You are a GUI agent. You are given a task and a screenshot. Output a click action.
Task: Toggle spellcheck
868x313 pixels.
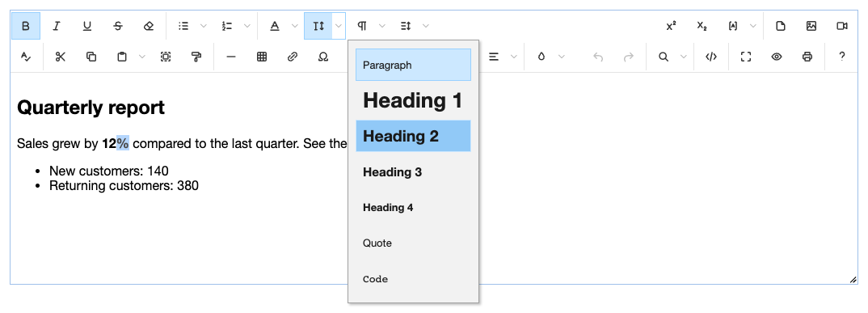[x=26, y=57]
